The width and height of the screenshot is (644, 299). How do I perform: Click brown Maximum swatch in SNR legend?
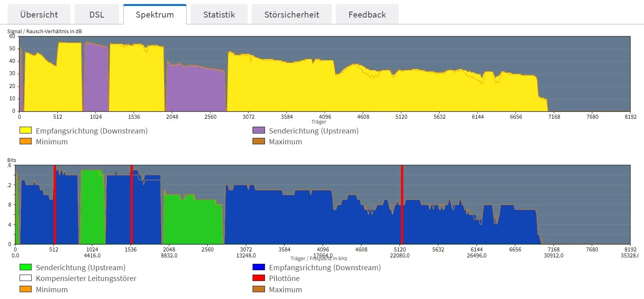coord(259,141)
